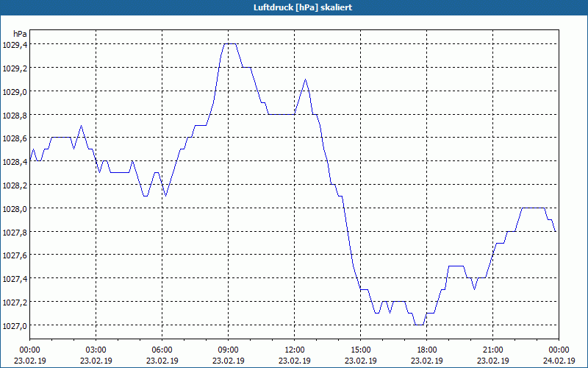Screen dimensions: 588x368
Task: Click the y-axis value 1027,6
Action: (x=15, y=255)
